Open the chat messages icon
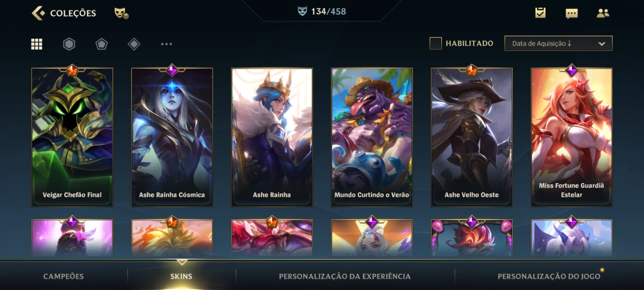Screen dimensions: 644x290 click(x=572, y=13)
